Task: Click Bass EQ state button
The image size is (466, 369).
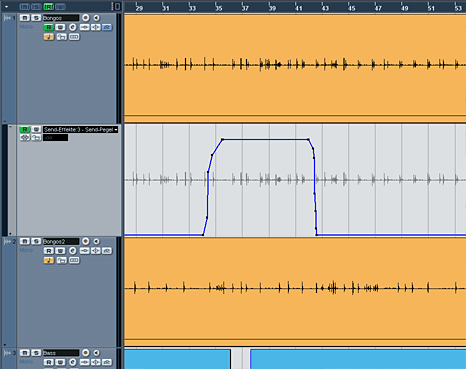Action: pyautogui.click(x=96, y=362)
